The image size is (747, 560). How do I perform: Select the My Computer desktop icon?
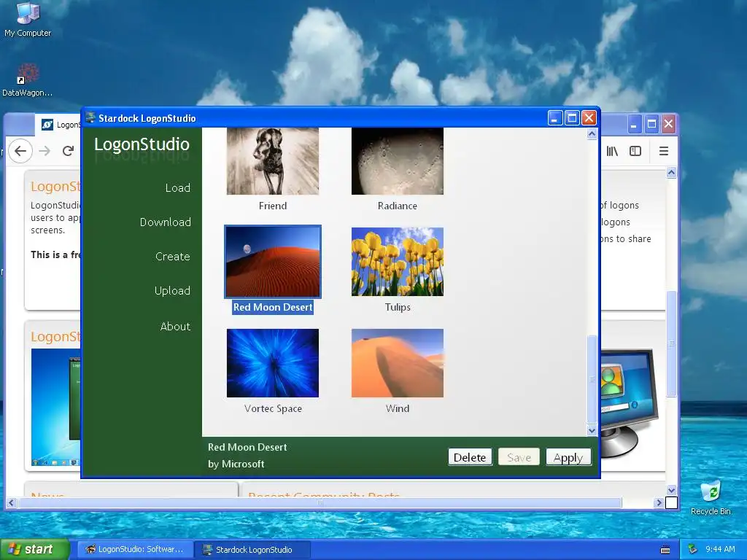point(28,20)
